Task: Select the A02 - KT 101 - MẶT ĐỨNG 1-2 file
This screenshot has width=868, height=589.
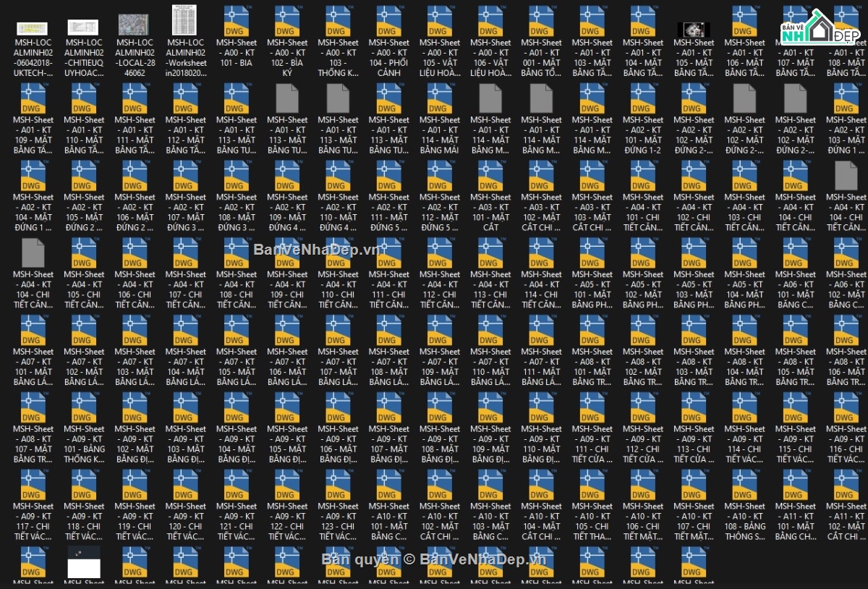Action: pyautogui.click(x=642, y=98)
